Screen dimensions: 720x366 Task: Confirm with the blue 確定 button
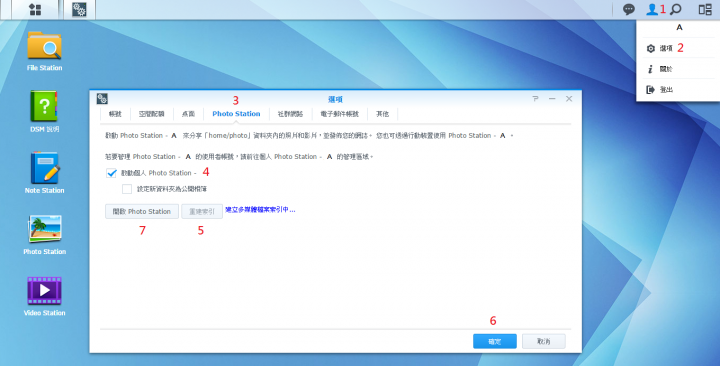[x=495, y=341]
